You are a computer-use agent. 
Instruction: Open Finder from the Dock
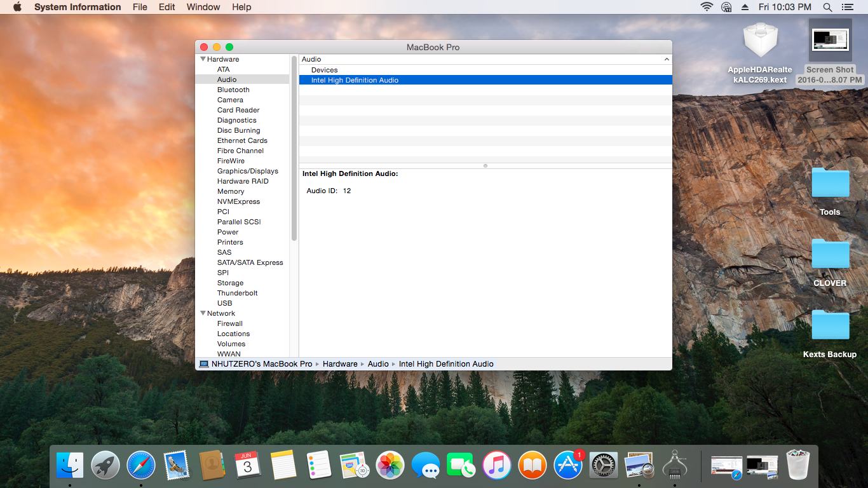70,465
